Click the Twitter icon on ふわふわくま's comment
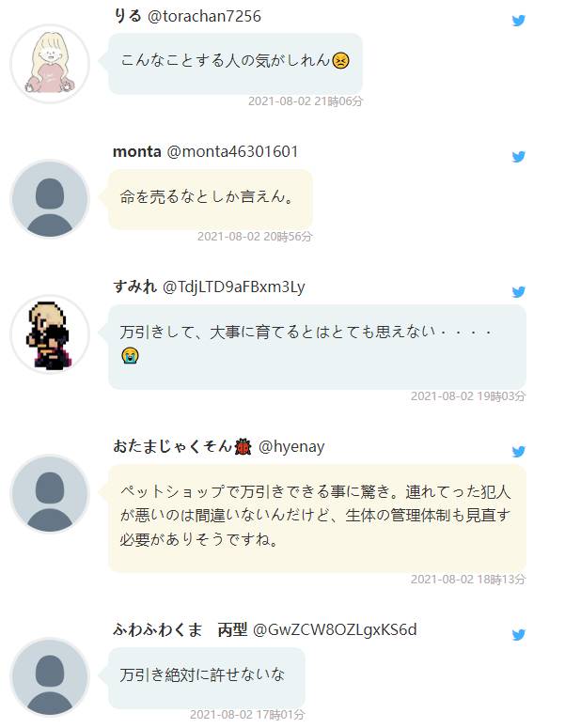 tap(519, 635)
